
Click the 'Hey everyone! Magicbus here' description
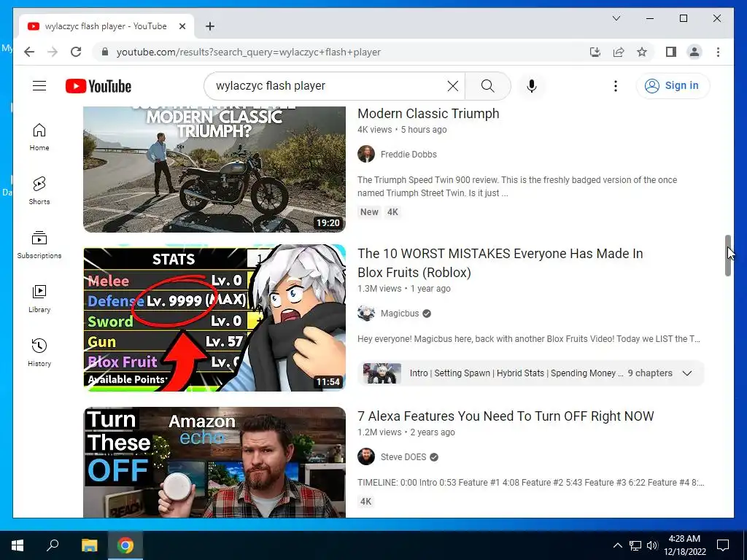pos(528,338)
